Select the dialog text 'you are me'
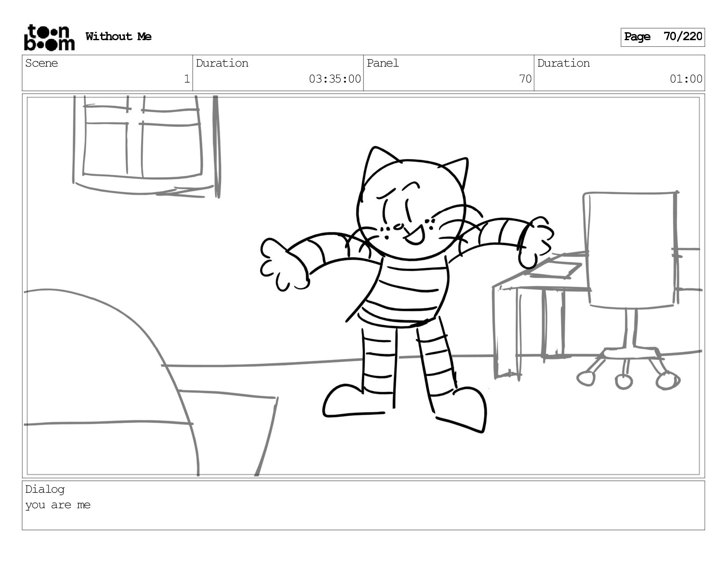This screenshot has width=728, height=563. coord(58,505)
